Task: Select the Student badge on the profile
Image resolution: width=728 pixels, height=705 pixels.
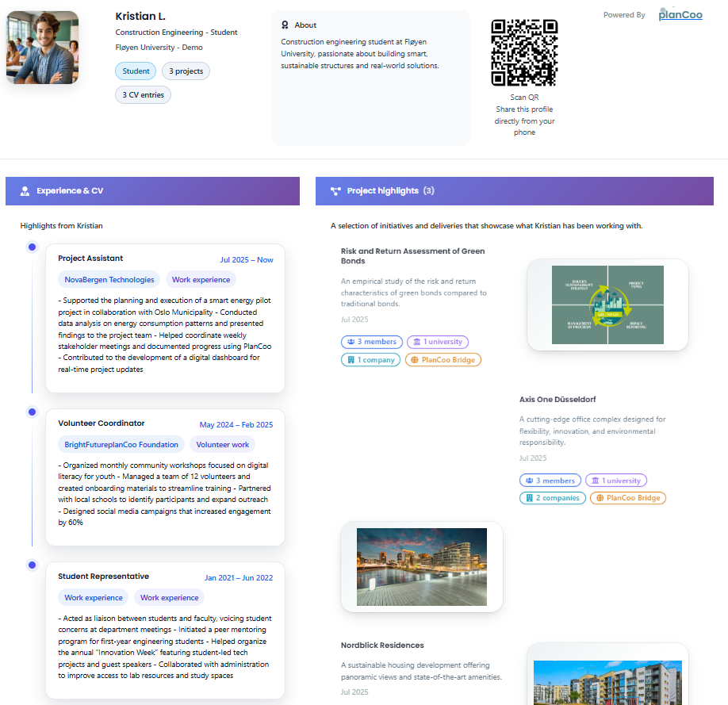Action: pyautogui.click(x=136, y=71)
